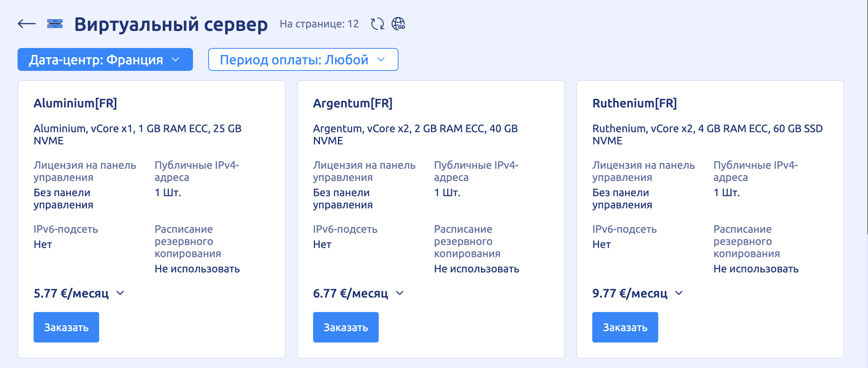868x368 pixels.
Task: Expand pricing options for Argentum[FR]
Action: [400, 293]
